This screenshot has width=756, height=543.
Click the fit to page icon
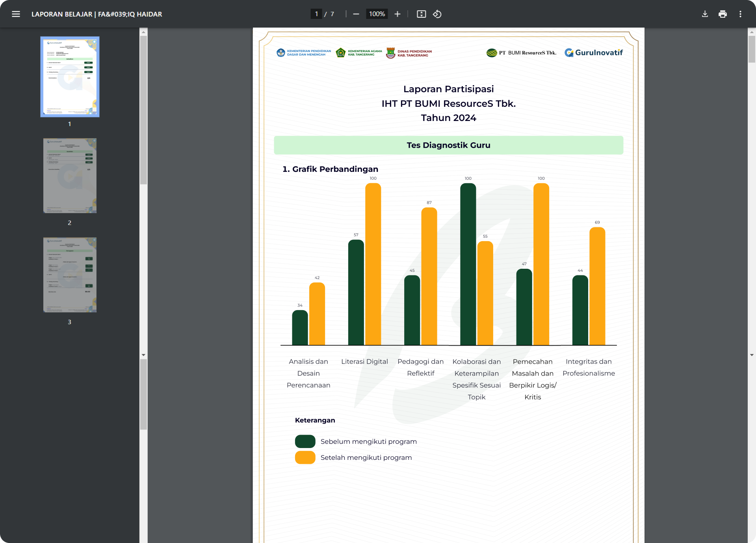click(x=421, y=14)
